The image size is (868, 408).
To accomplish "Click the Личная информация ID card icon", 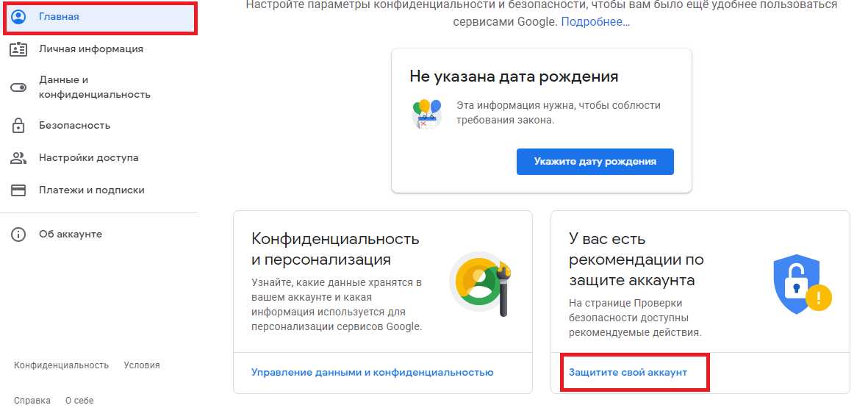I will tap(18, 49).
